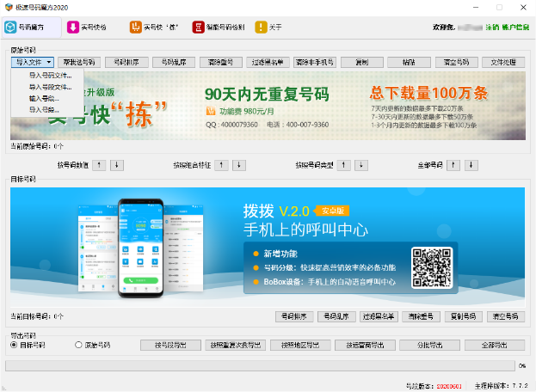
Task: Click the red 号段版本 number 20200601
Action: pyautogui.click(x=449, y=386)
